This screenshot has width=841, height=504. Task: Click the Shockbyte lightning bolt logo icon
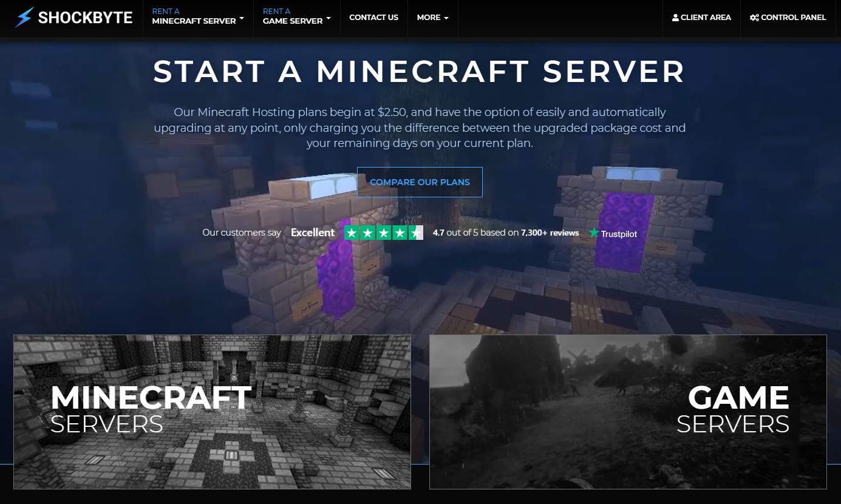[x=24, y=18]
